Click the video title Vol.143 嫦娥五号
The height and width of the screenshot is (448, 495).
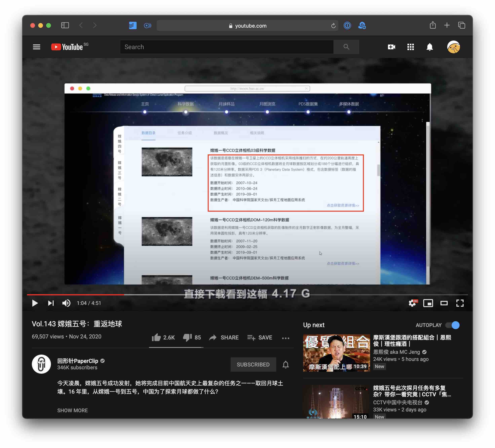click(x=77, y=324)
